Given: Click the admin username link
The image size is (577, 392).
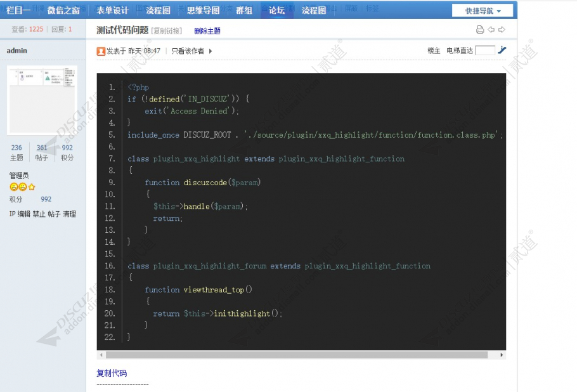Looking at the screenshot, I should tap(17, 51).
